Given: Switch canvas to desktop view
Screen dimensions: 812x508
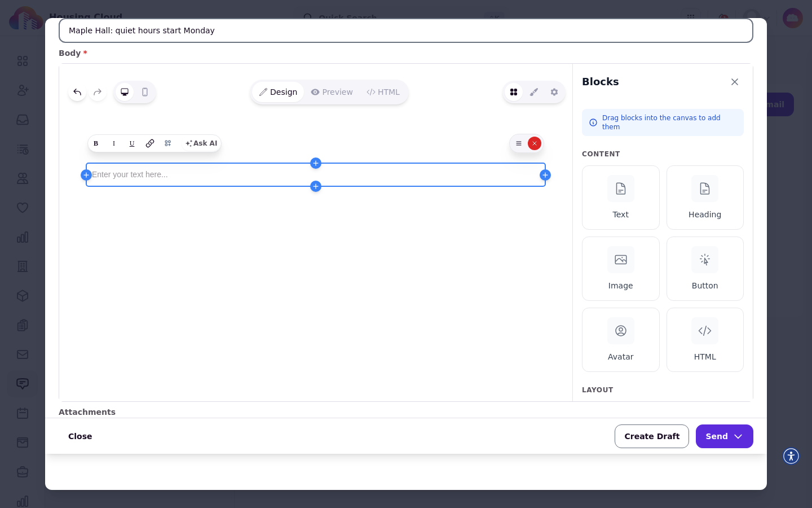Looking at the screenshot, I should [x=125, y=92].
